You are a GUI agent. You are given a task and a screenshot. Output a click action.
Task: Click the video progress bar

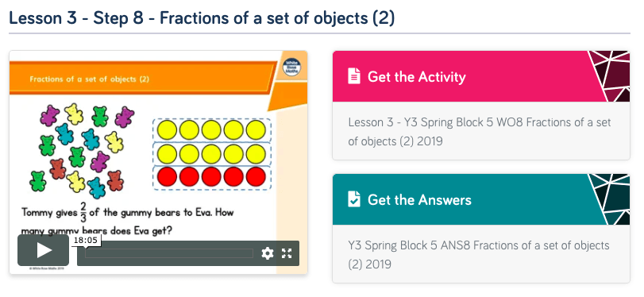169,253
